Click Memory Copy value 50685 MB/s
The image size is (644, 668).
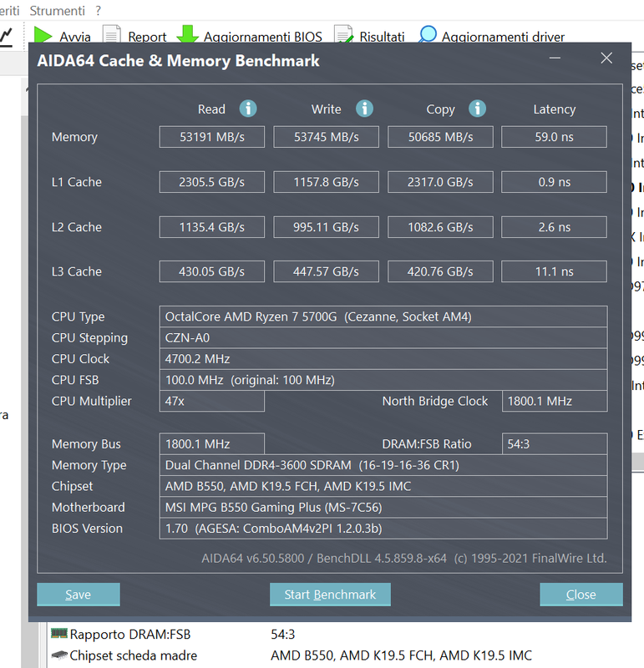[440, 137]
